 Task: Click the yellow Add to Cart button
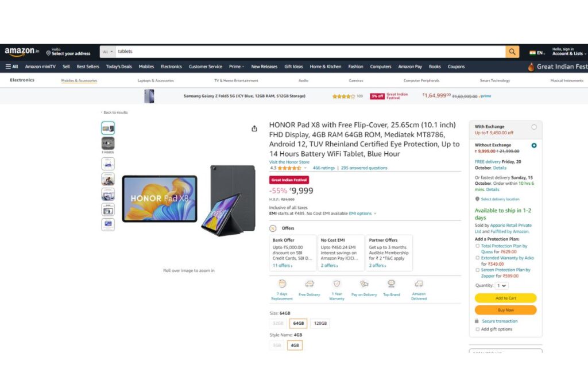505,298
